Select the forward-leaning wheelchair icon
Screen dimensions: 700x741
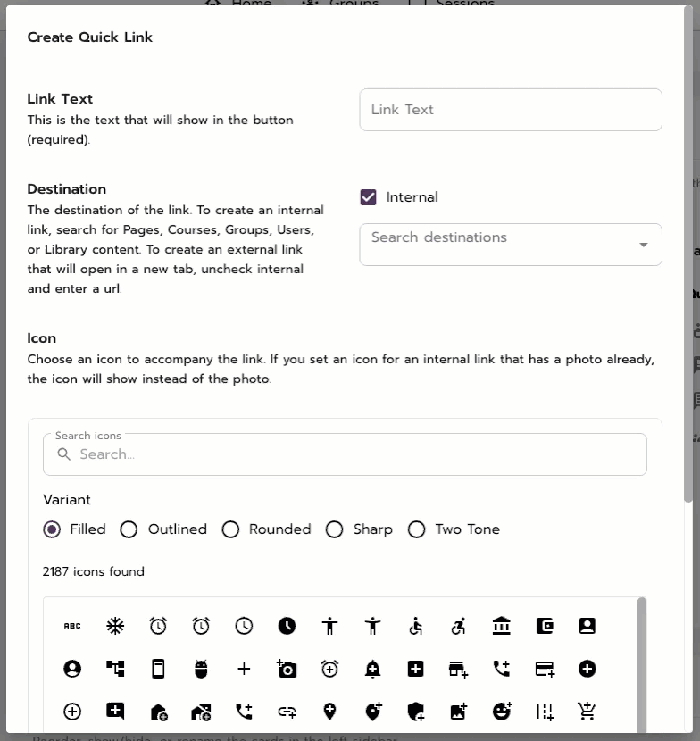458,626
